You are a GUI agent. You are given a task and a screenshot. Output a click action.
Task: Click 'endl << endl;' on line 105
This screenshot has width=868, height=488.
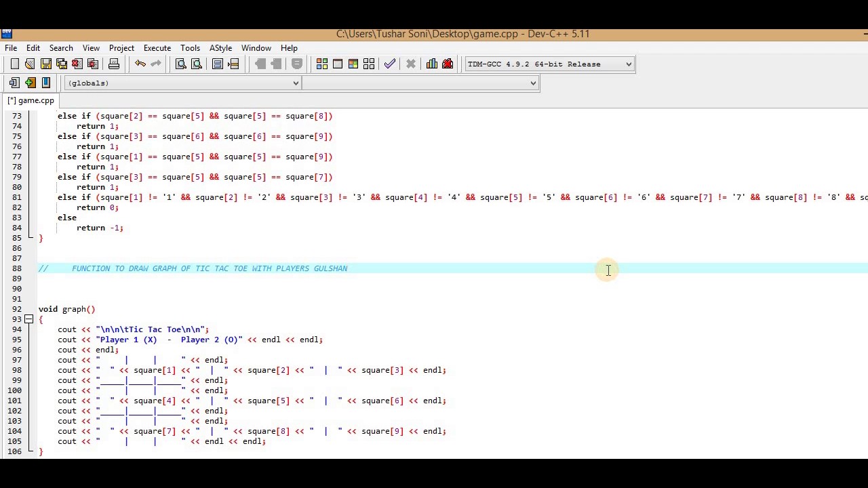[x=235, y=441]
